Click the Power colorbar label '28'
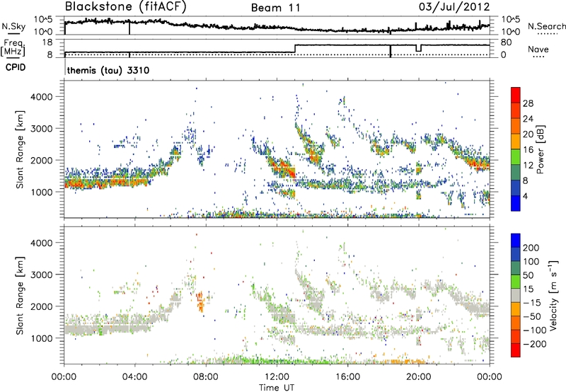Viewport: 566px width, 392px height. pyautogui.click(x=528, y=103)
